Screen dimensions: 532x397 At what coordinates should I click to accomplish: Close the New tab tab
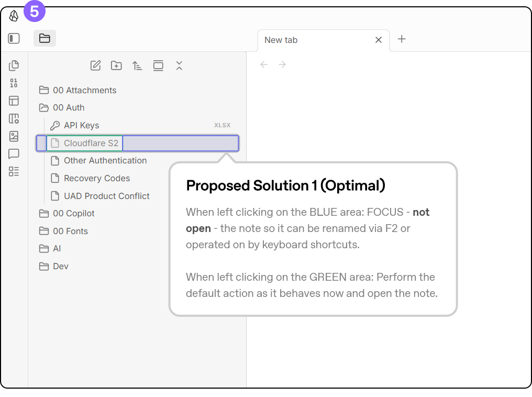click(x=379, y=40)
